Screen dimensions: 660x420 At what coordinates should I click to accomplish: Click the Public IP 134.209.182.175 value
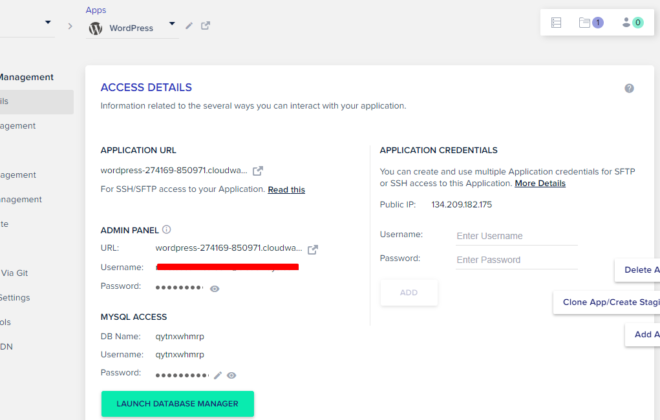pyautogui.click(x=461, y=205)
